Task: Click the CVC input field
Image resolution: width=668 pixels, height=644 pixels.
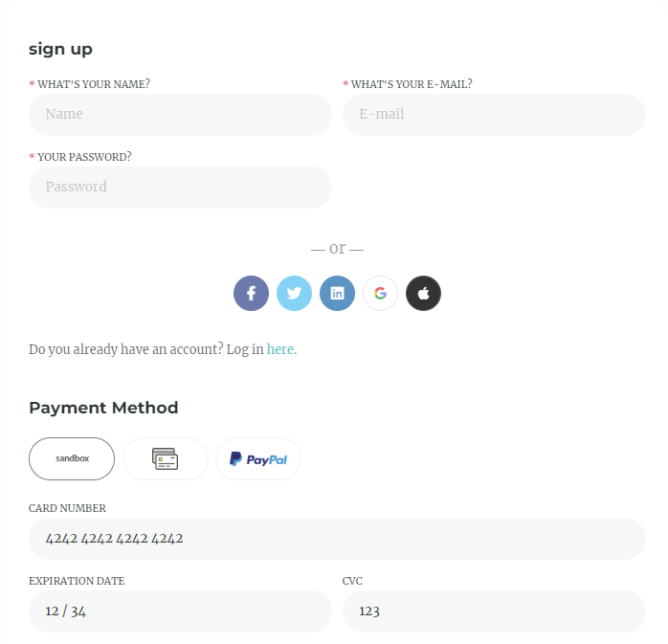Action: (494, 611)
